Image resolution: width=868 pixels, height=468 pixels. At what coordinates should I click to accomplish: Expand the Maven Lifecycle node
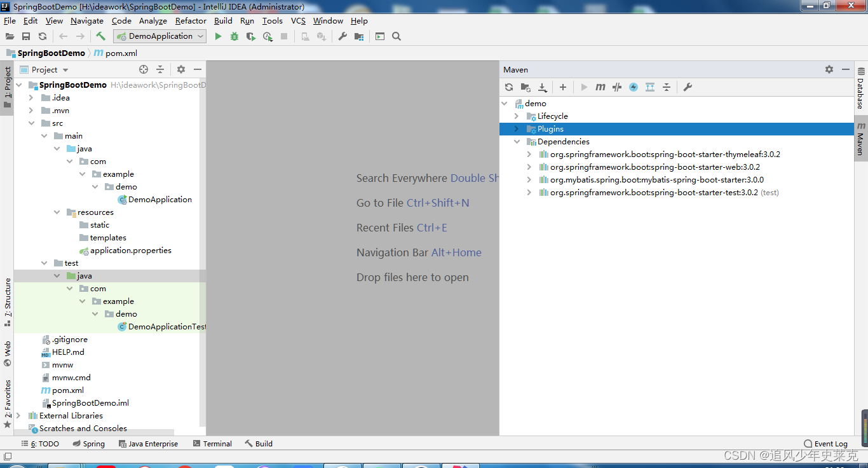tap(517, 116)
